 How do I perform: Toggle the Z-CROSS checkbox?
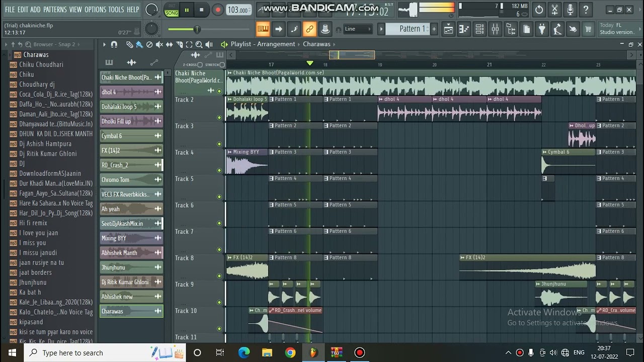[200, 65]
